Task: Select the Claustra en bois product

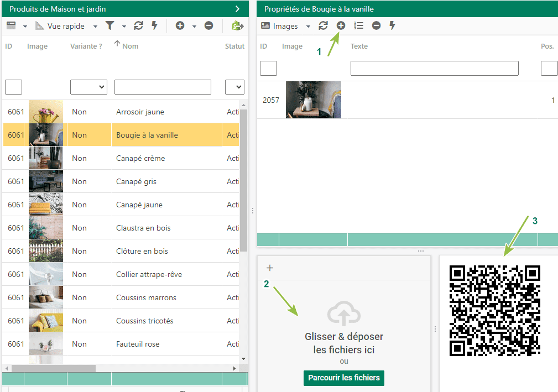Action: point(121,228)
